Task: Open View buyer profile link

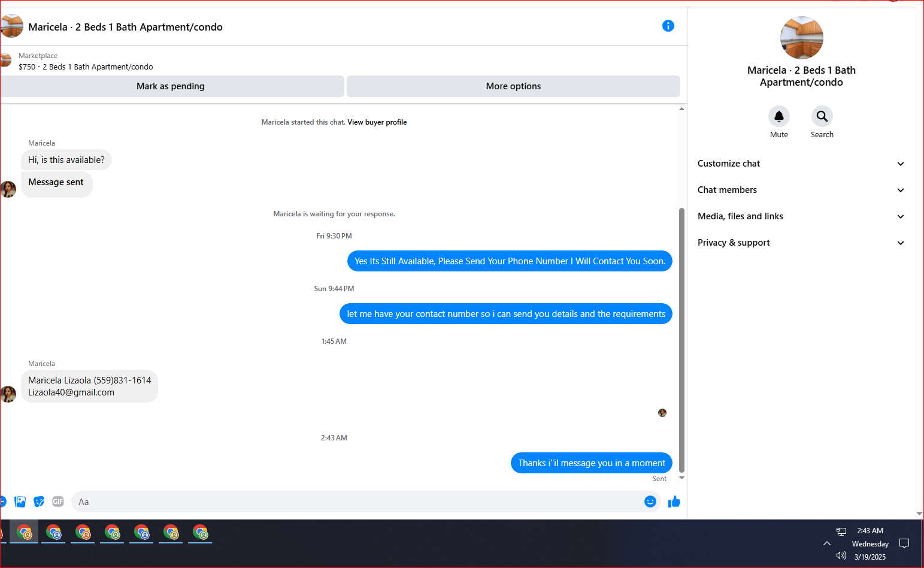Action: tap(377, 122)
